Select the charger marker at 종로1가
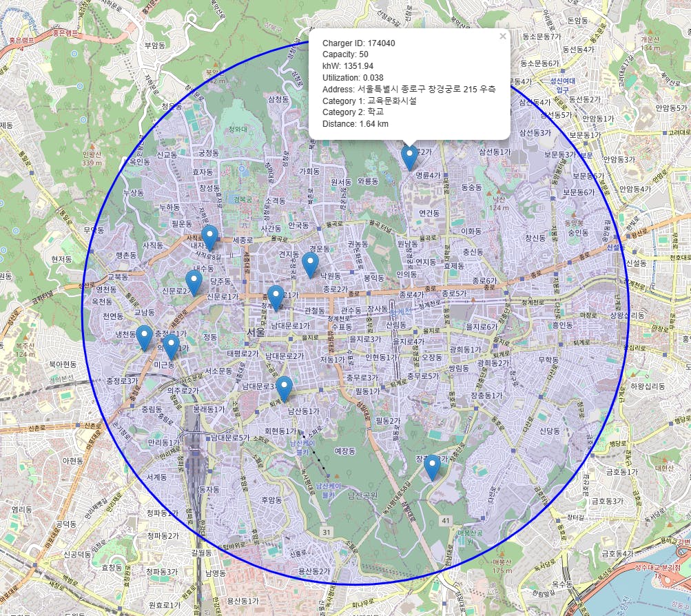This screenshot has width=691, height=616. coord(276,298)
